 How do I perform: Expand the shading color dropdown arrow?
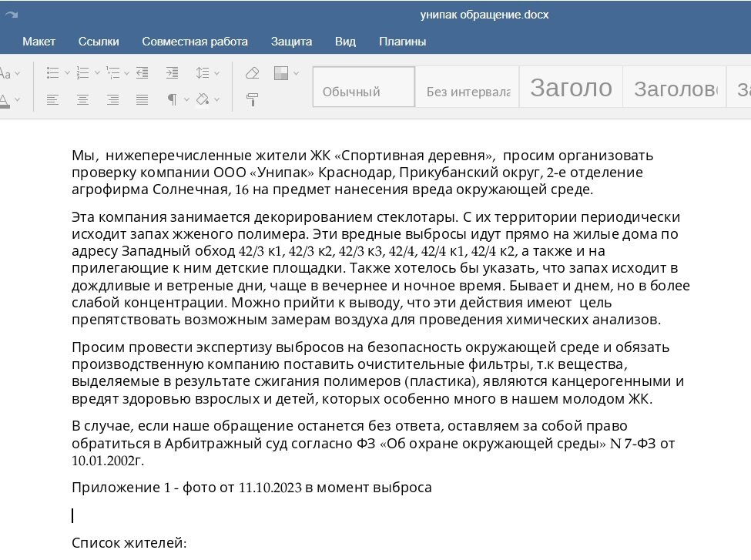click(216, 99)
